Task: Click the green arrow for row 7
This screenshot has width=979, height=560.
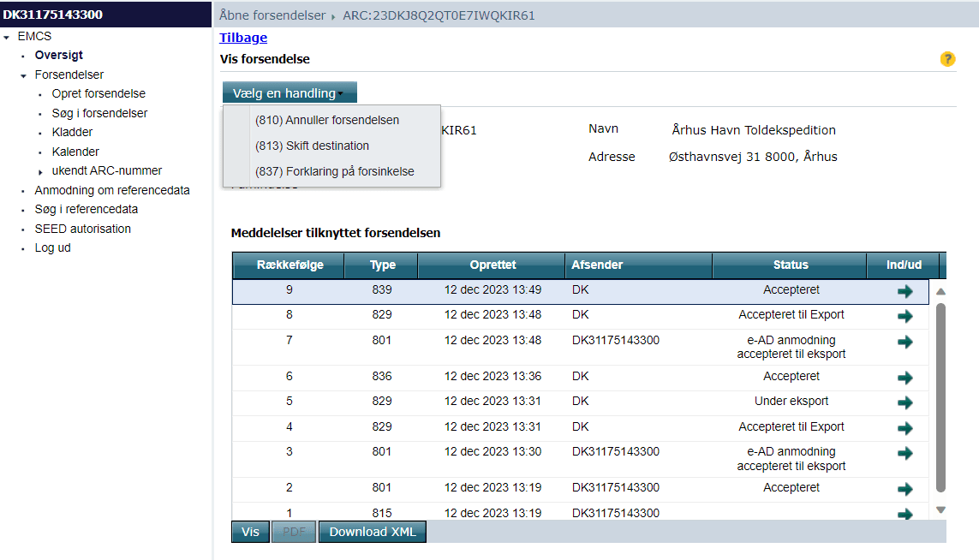Action: pyautogui.click(x=904, y=342)
